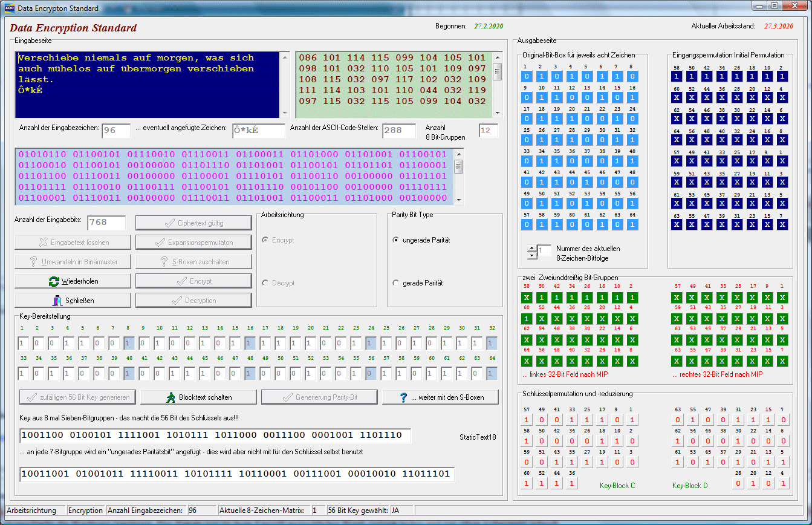The width and height of the screenshot is (812, 525).
Task: Click the green walking figure on Blocktext schalten
Action: coord(171,397)
